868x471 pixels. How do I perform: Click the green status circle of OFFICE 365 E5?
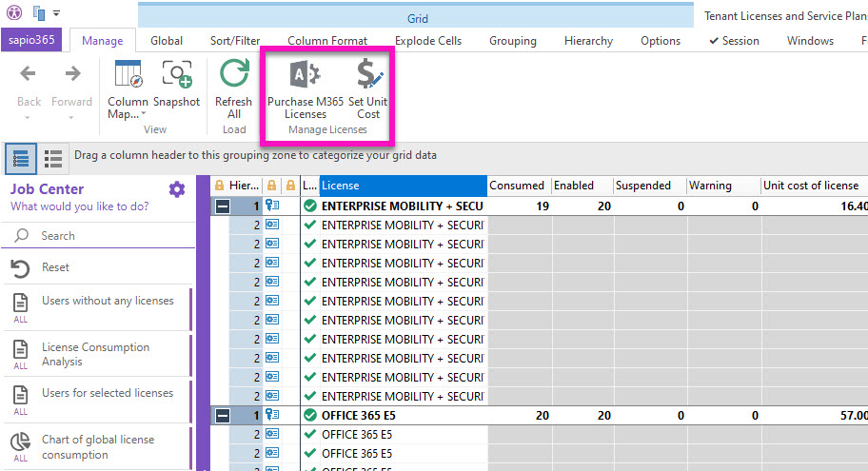(x=310, y=415)
